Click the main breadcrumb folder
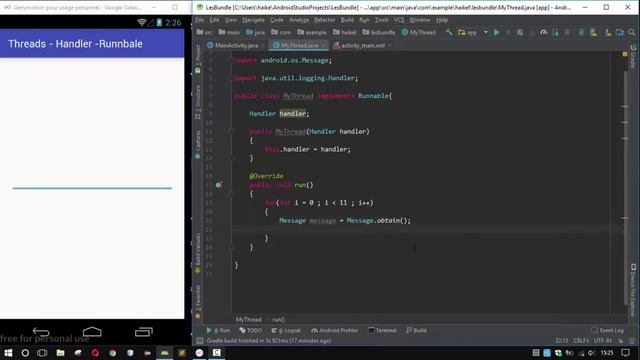 click(x=229, y=32)
